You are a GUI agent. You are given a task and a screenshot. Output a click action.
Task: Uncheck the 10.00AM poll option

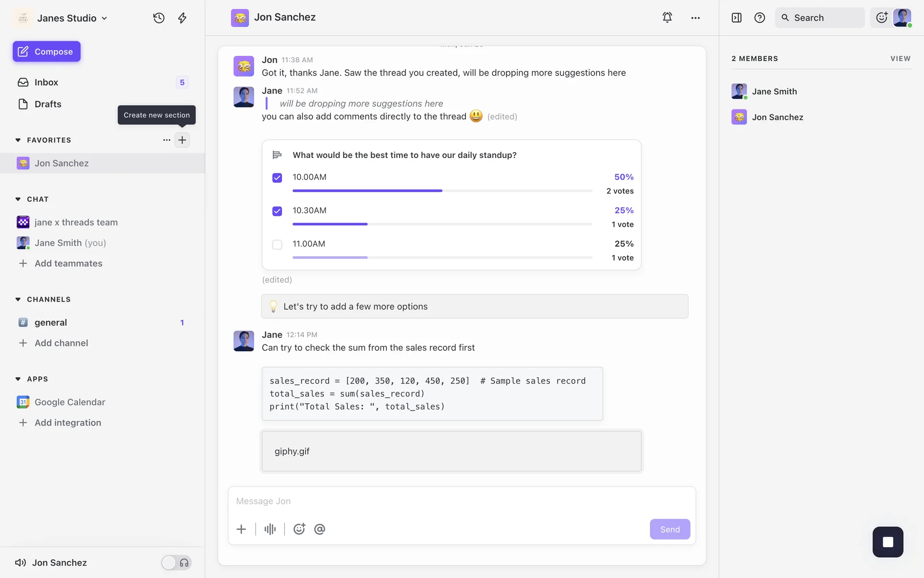[277, 178]
